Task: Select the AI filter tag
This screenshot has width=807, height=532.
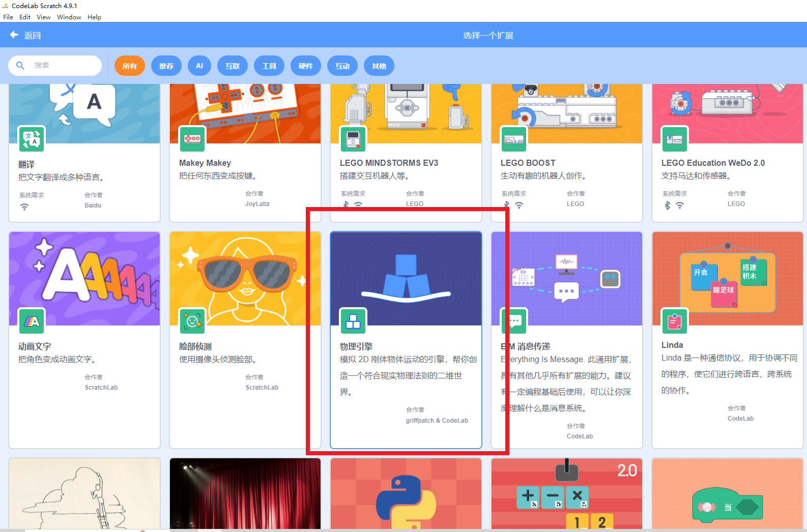Action: point(199,66)
